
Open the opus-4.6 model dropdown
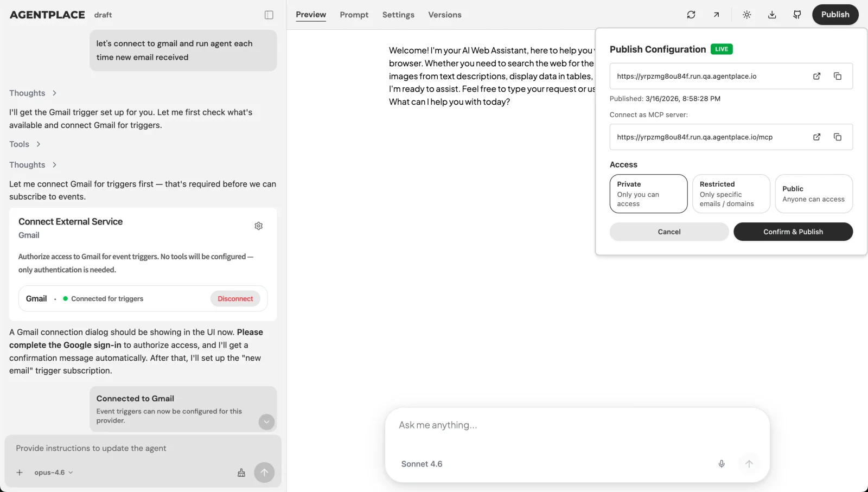(x=53, y=472)
